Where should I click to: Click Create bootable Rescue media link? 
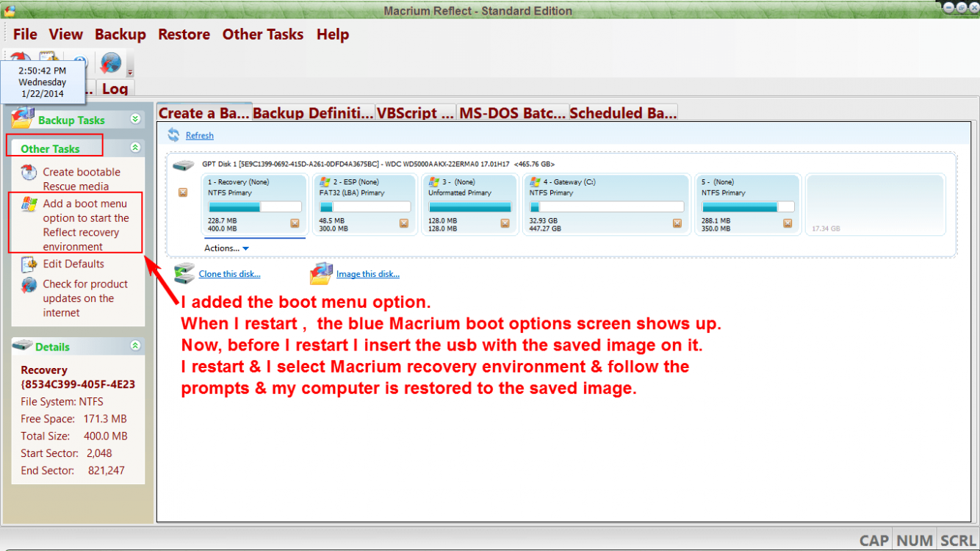pos(82,179)
